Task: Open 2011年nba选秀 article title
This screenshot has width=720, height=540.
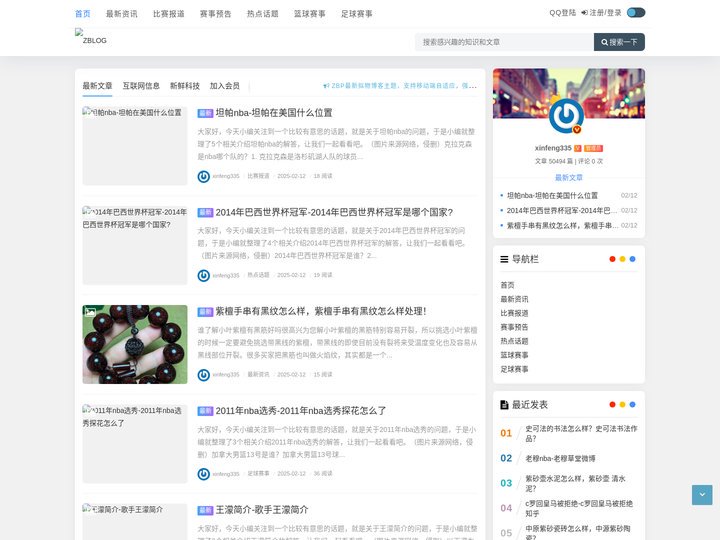Action: point(300,411)
